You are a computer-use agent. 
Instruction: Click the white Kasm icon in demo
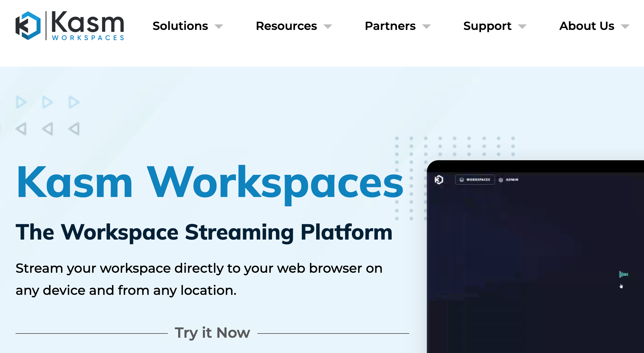[439, 179]
